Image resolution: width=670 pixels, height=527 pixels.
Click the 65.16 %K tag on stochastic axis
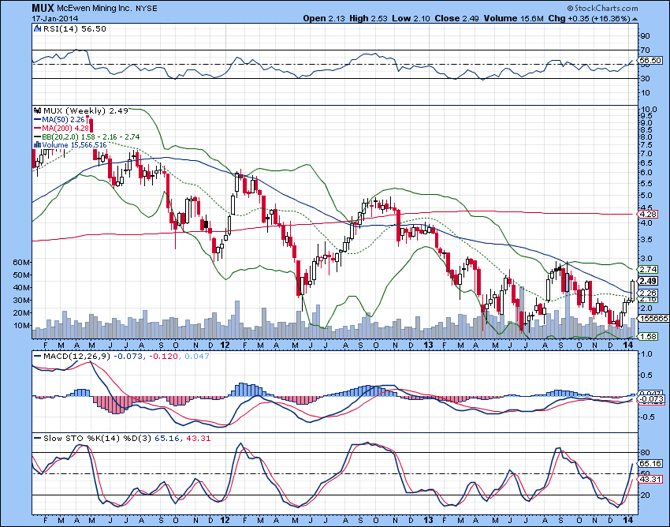(x=649, y=463)
